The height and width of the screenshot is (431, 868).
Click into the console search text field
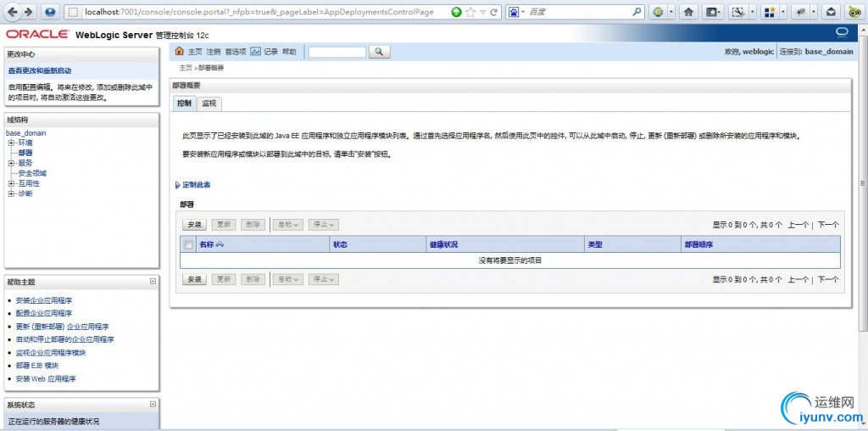coord(337,52)
